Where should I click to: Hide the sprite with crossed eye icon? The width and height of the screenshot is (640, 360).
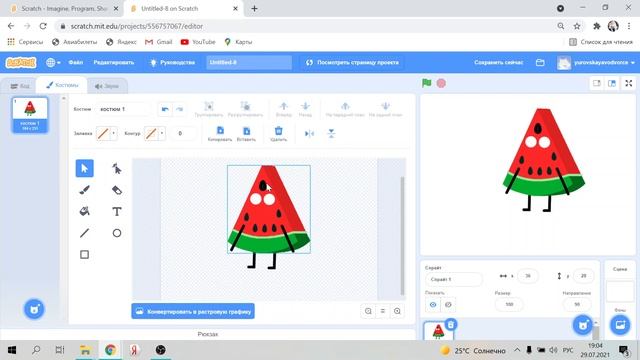[448, 304]
